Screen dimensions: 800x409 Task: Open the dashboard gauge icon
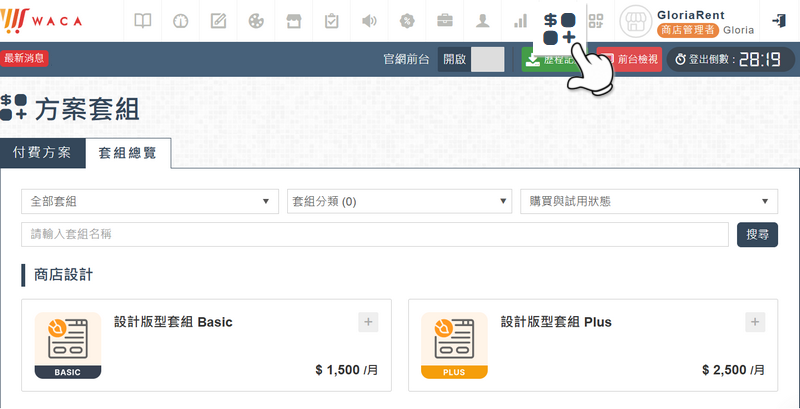[x=181, y=20]
